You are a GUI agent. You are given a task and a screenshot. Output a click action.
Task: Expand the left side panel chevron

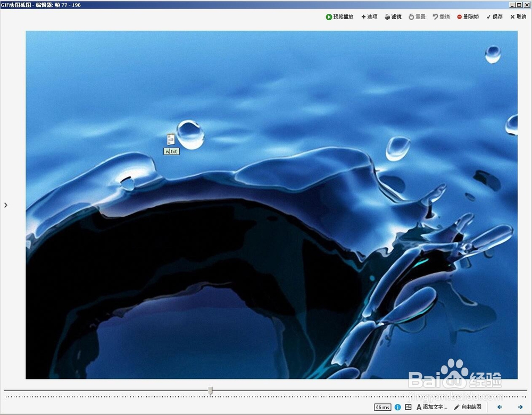tap(6, 205)
